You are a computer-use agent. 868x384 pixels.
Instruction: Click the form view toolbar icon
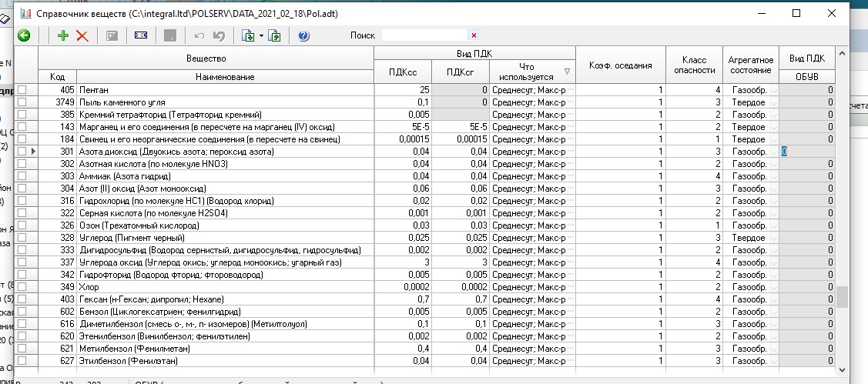pos(140,35)
